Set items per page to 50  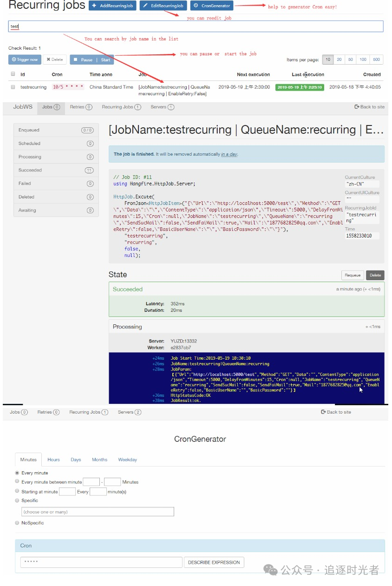tap(351, 59)
